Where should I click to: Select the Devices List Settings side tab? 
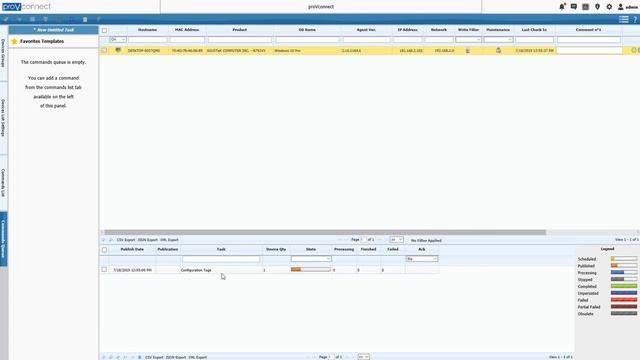[3, 118]
